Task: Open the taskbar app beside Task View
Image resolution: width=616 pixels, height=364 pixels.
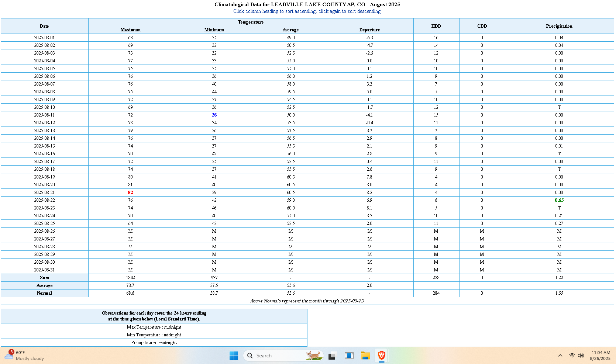Action: pos(349,356)
